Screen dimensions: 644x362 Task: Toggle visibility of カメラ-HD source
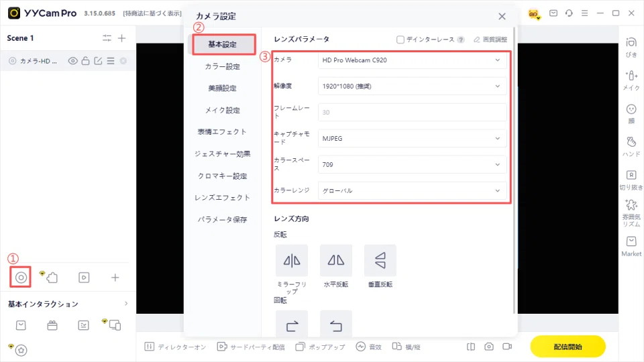(72, 61)
